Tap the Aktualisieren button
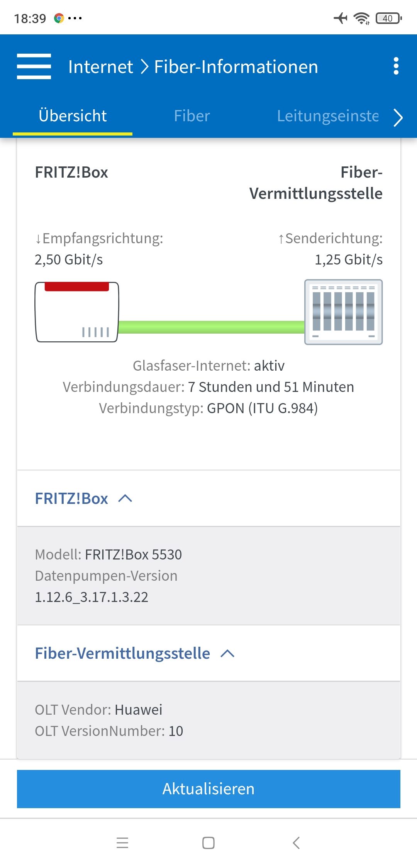Image resolution: width=417 pixels, height=868 pixels. click(208, 789)
